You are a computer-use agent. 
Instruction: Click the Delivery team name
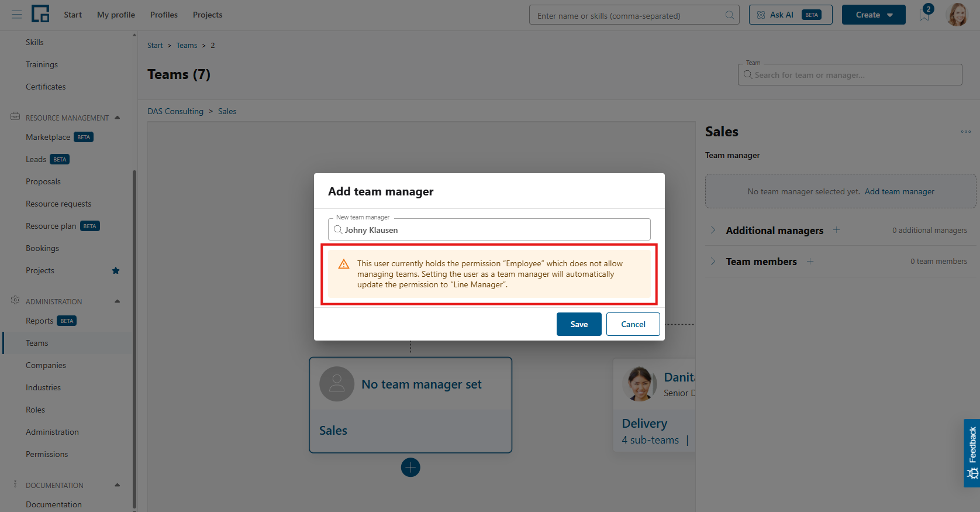click(x=644, y=423)
